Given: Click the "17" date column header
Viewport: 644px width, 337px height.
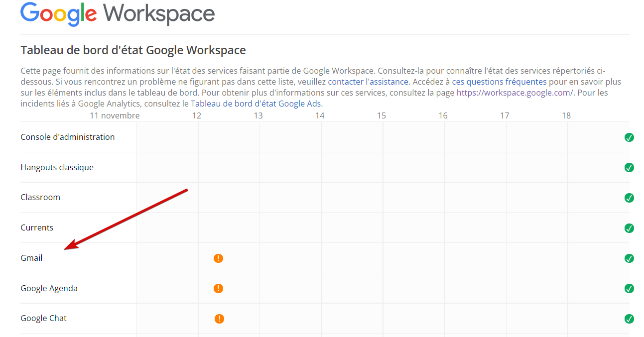Looking at the screenshot, I should 505,115.
